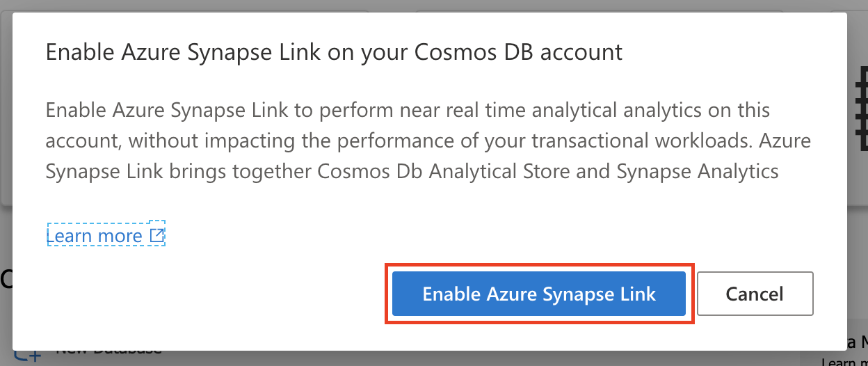Click the description's first line about analytical analytics
The image size is (868, 366).
coord(408,111)
